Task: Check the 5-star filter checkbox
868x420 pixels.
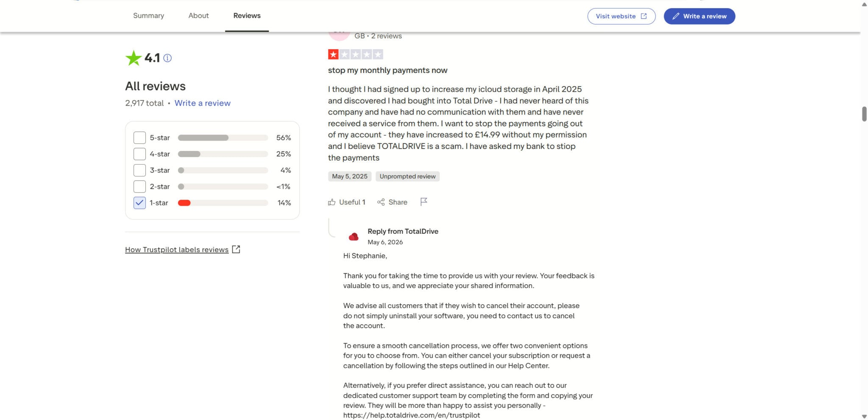Action: pyautogui.click(x=139, y=138)
